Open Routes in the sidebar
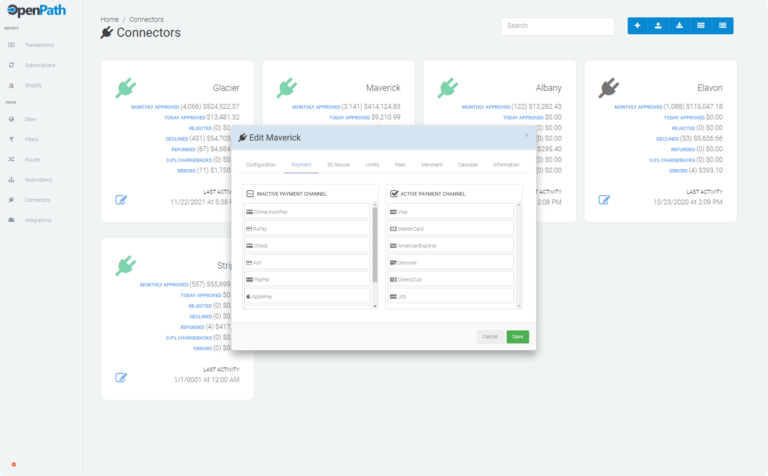Viewport: 768px width, 476px height. [x=32, y=159]
